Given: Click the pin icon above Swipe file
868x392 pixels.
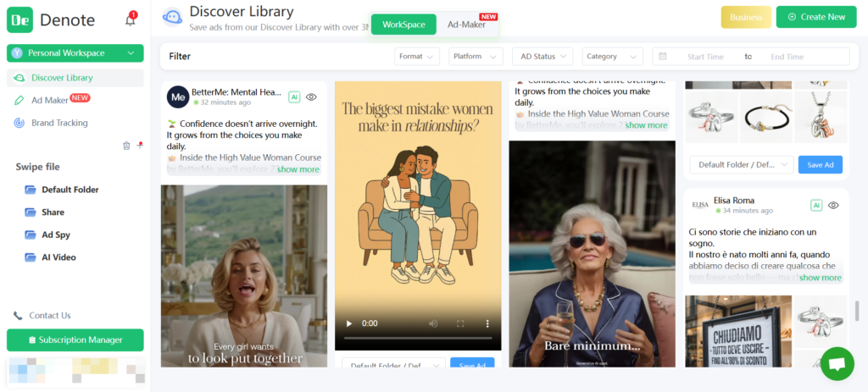Looking at the screenshot, I should pyautogui.click(x=140, y=145).
